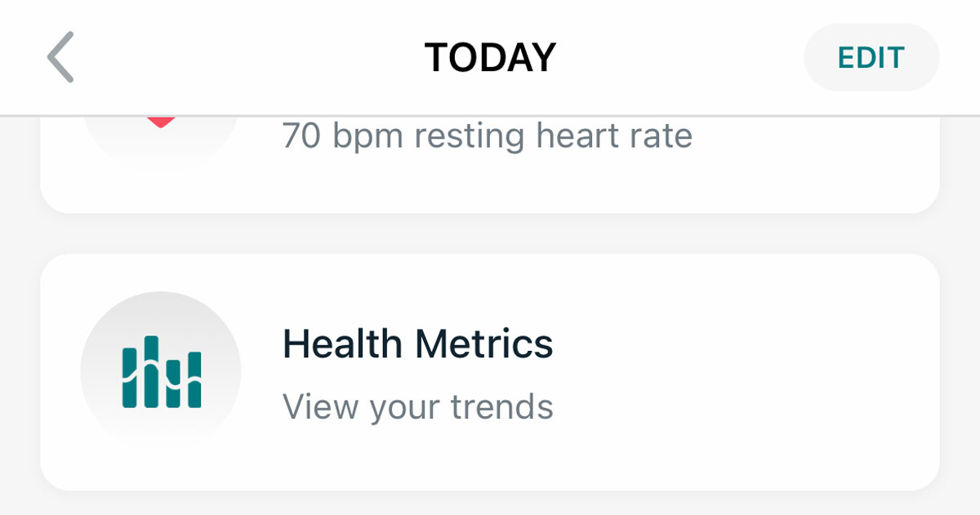Open heart rate details via the heart icon
This screenshot has height=515, width=980.
160,122
